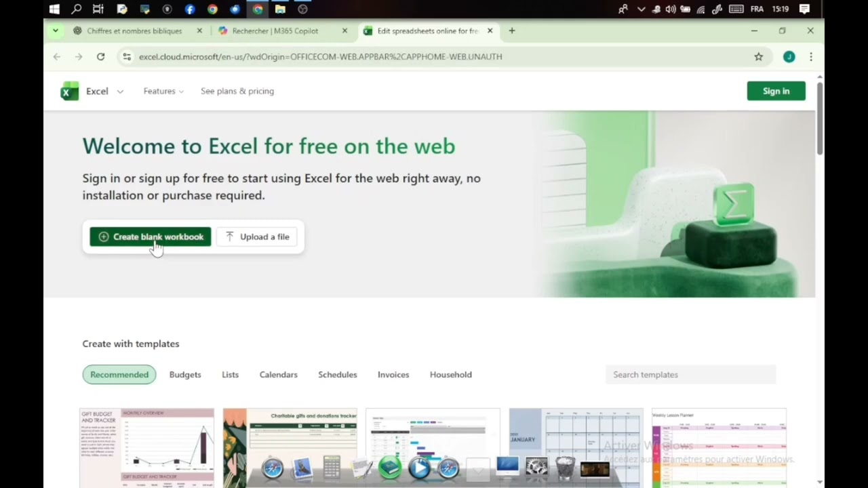Click the volume speaker tray icon
Viewport: 868px width, 488px height.
(671, 9)
